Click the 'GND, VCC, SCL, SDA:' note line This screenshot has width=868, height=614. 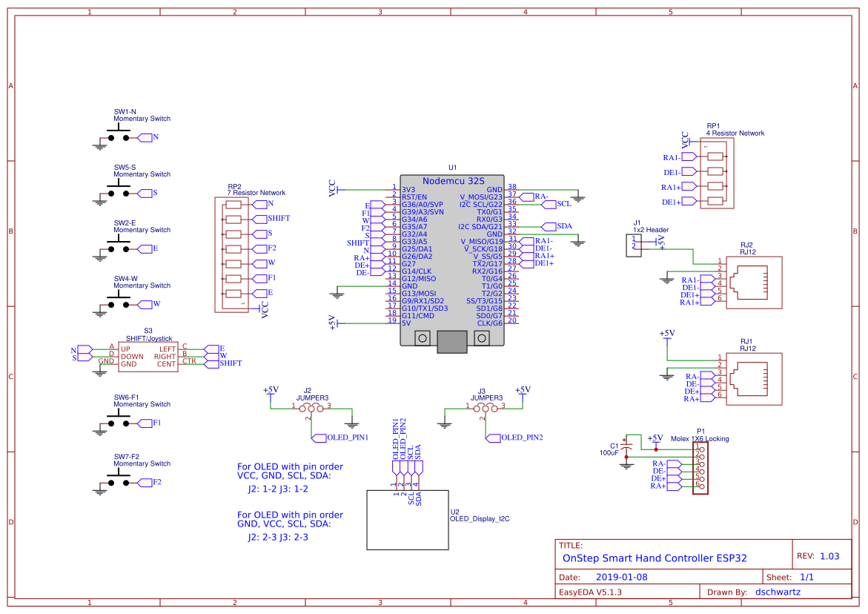(284, 524)
